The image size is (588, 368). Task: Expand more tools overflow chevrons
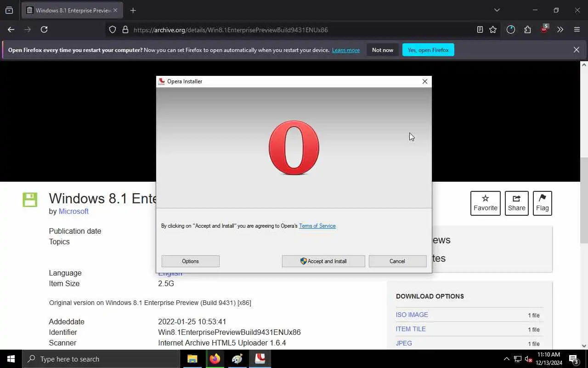point(560,29)
